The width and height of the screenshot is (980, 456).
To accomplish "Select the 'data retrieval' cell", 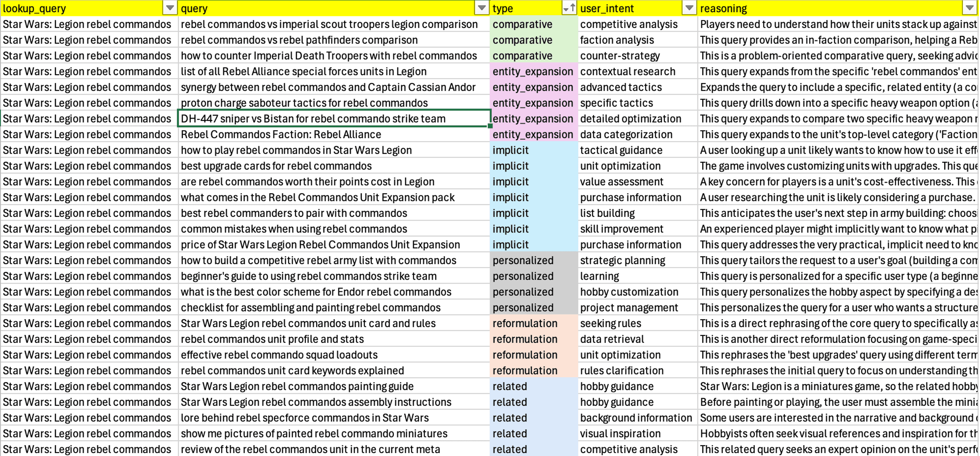I will [638, 339].
